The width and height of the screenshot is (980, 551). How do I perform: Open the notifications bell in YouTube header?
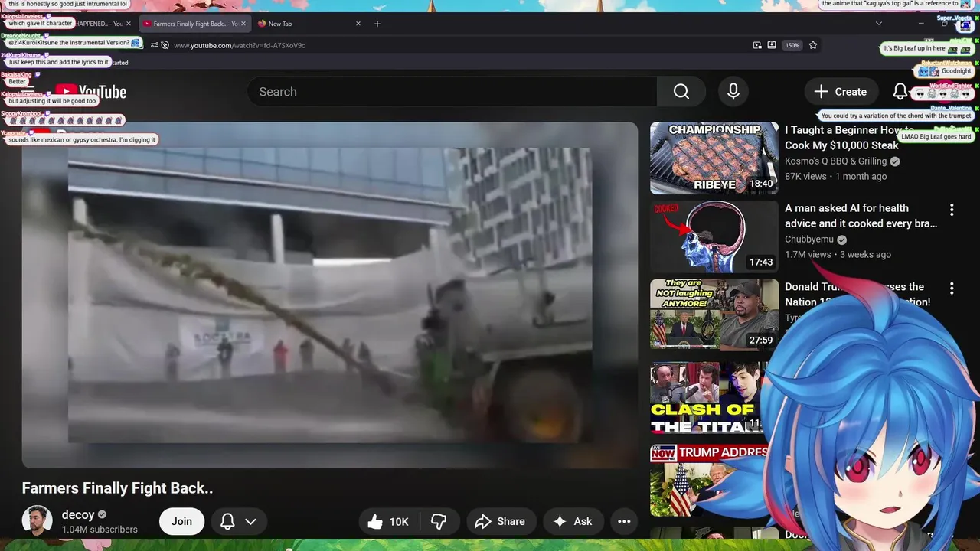click(900, 92)
